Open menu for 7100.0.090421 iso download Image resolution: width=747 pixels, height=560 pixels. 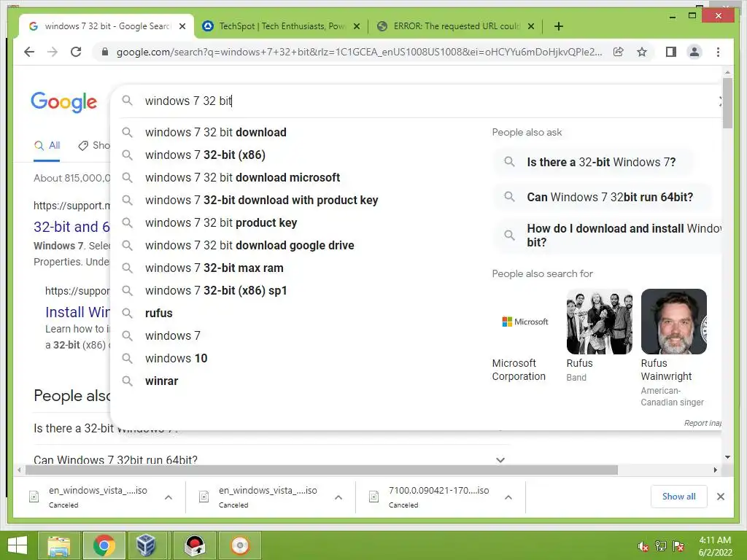508,497
